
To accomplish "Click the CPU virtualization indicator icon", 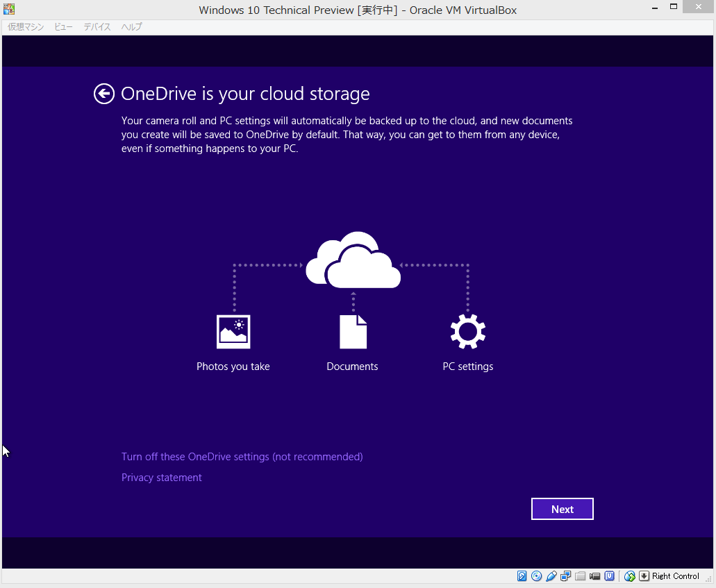I will click(610, 576).
